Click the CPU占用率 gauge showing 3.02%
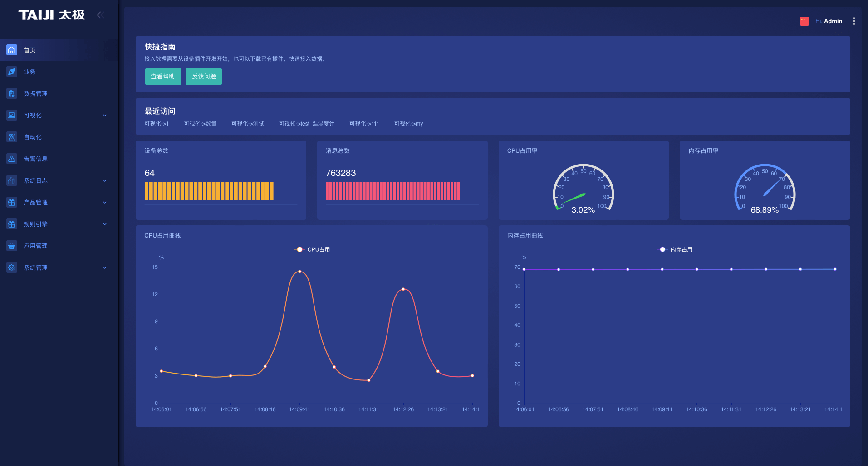The image size is (868, 466). (x=584, y=188)
